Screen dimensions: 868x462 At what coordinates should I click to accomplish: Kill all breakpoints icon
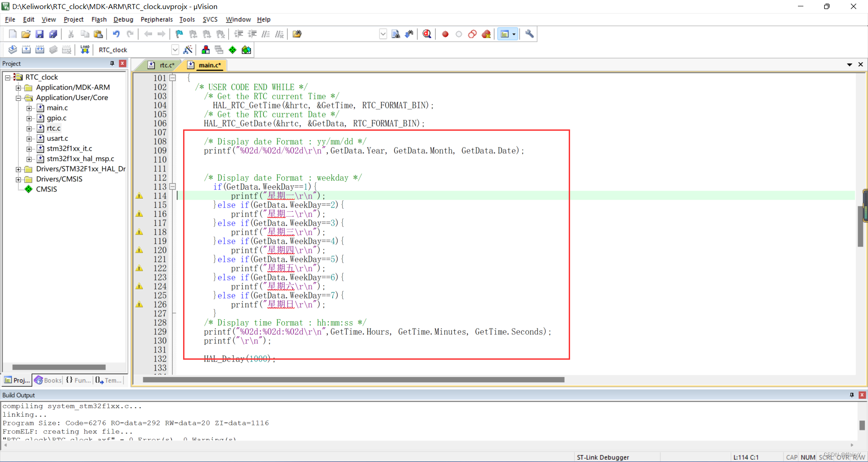486,34
